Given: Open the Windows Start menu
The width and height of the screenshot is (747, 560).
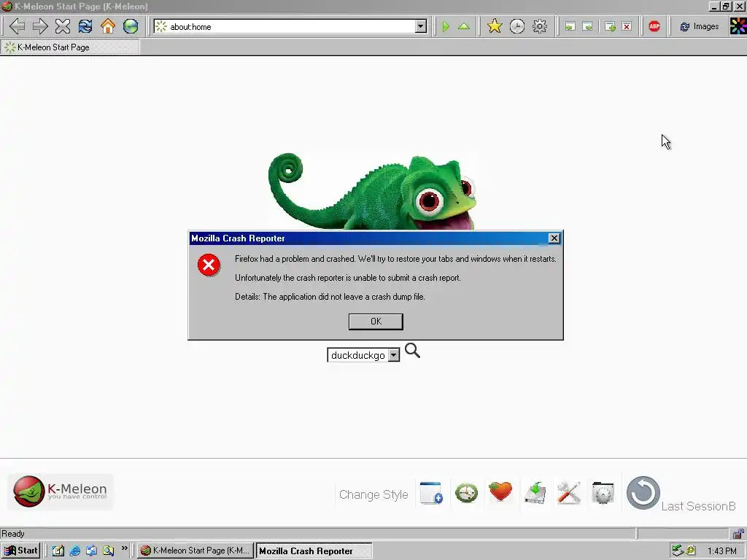Looking at the screenshot, I should click(20, 551).
